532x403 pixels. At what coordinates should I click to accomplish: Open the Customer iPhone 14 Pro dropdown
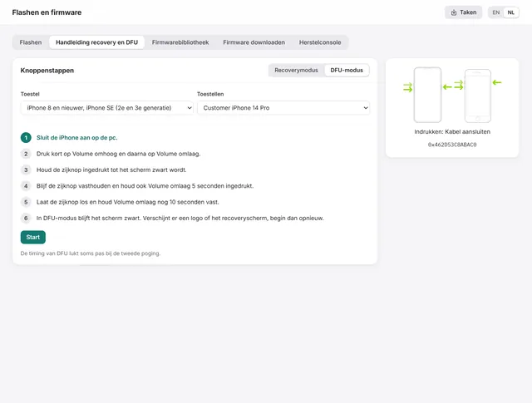[x=283, y=108]
